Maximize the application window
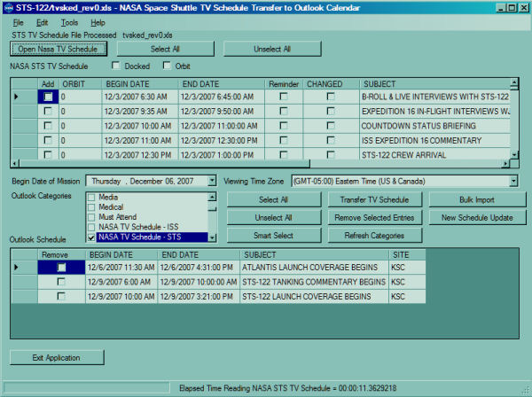Image resolution: width=532 pixels, height=397 pixels. 512,8
